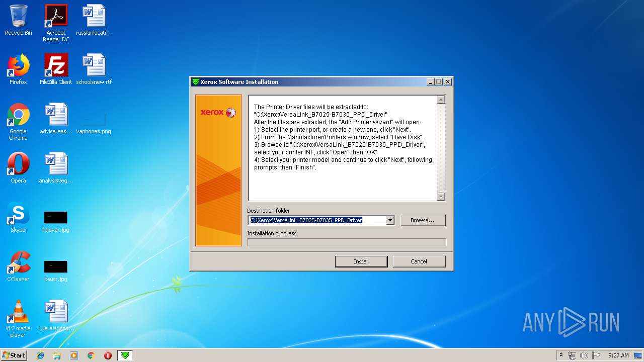The height and width of the screenshot is (362, 644).
Task: Open Acrobat Reader DC shortcut
Action: click(56, 23)
